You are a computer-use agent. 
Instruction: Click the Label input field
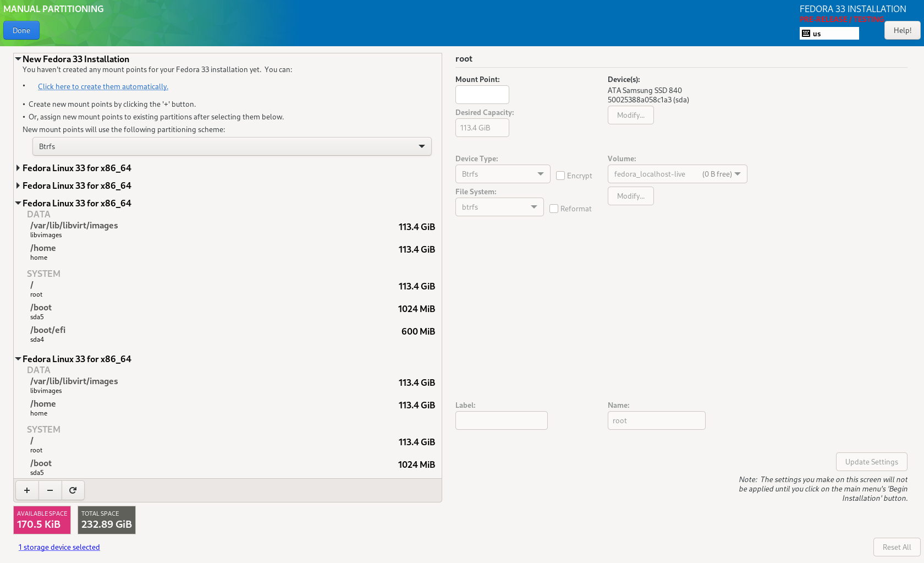[x=501, y=420]
